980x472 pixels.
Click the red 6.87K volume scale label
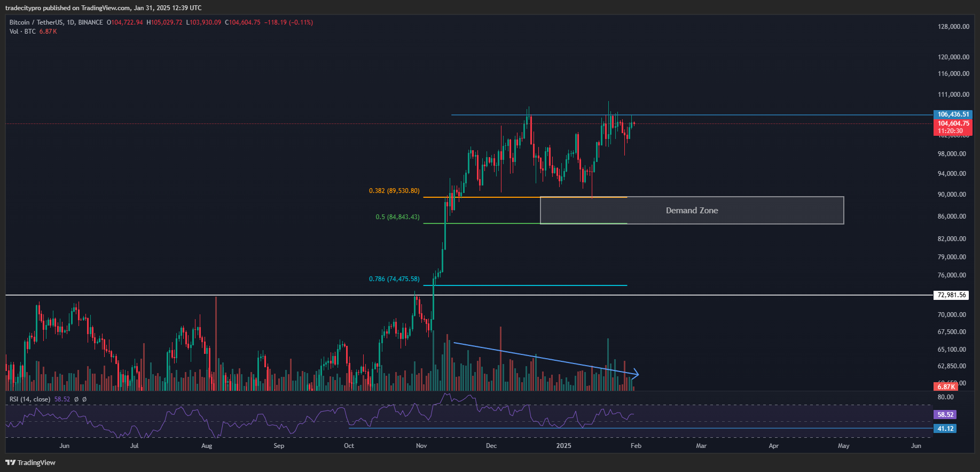[x=946, y=386]
